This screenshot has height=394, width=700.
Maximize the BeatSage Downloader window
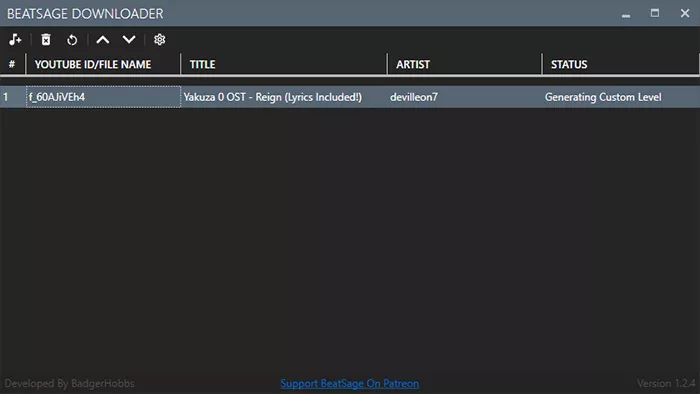pos(654,13)
